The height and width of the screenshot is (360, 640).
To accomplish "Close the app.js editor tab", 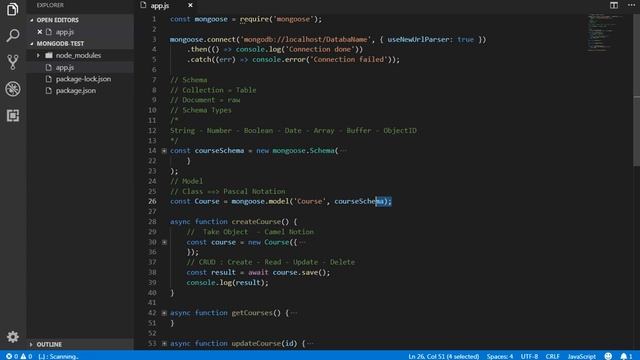I will point(190,5).
